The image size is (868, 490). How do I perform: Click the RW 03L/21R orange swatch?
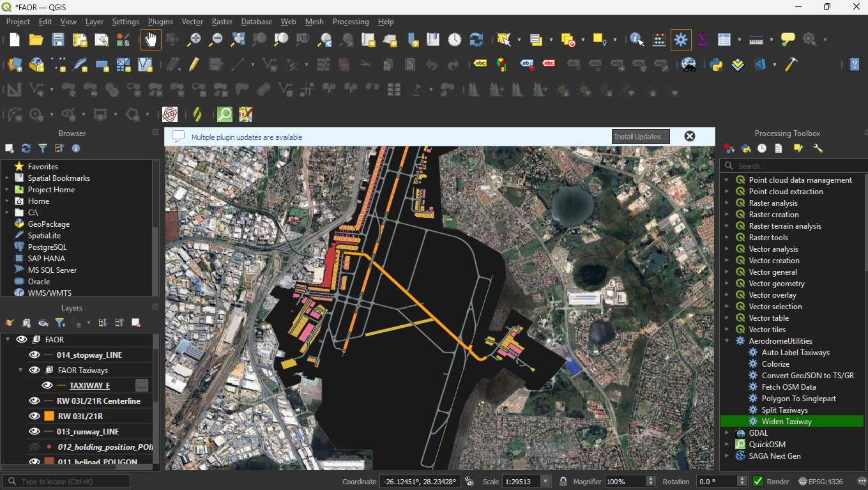click(49, 417)
